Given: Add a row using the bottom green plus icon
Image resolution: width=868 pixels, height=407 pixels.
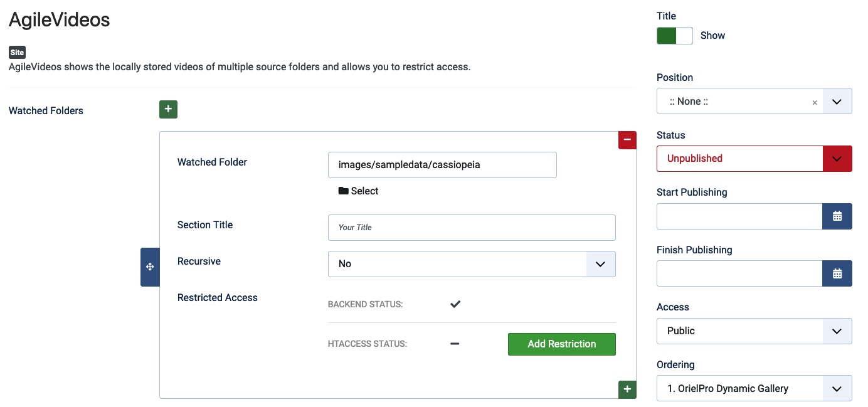Looking at the screenshot, I should click(x=627, y=389).
